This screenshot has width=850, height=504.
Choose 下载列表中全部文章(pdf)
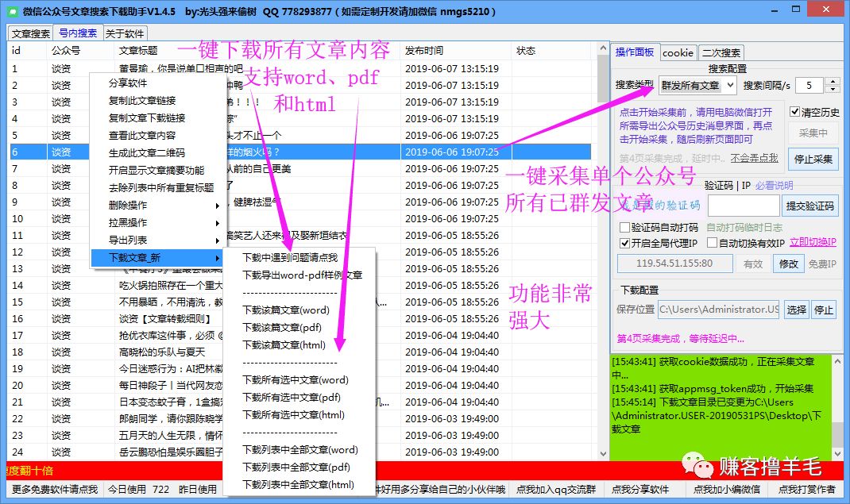click(x=299, y=467)
